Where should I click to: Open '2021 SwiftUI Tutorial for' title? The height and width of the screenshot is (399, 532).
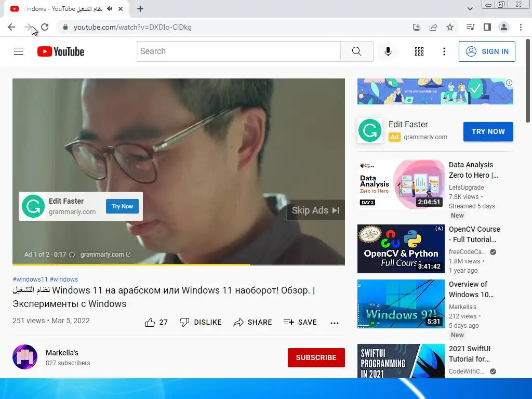470,354
